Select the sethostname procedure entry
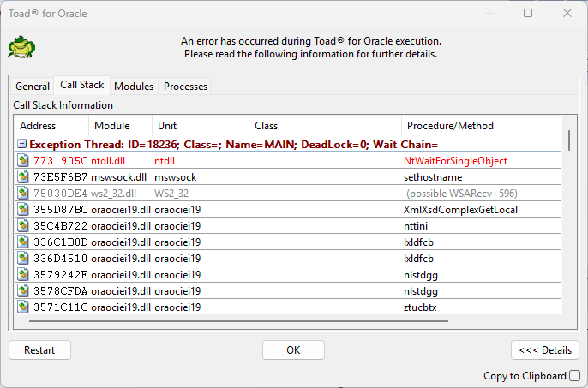The width and height of the screenshot is (588, 388). [x=433, y=177]
